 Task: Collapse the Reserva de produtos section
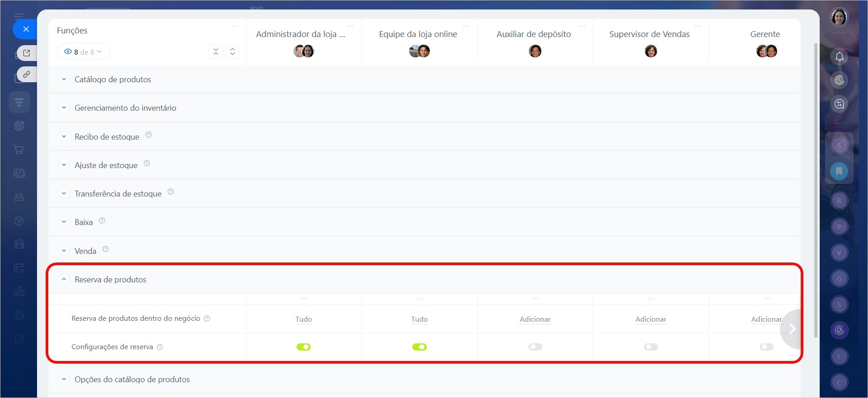pos(64,279)
